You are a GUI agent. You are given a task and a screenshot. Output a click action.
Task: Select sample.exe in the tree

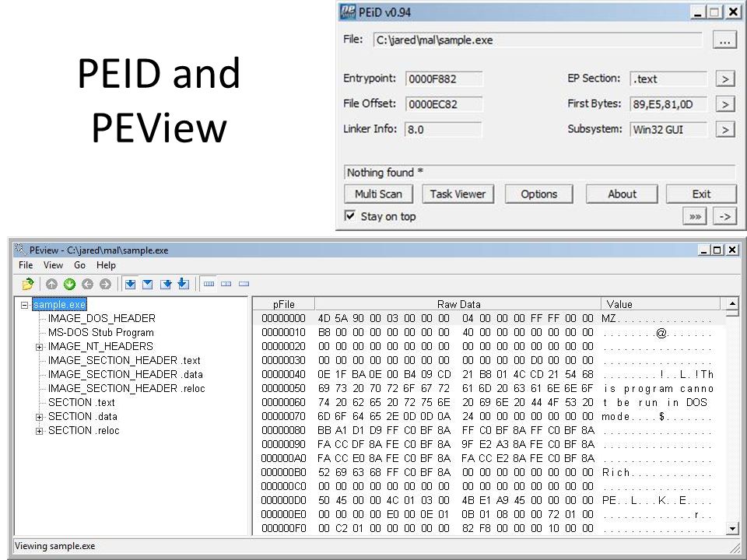[60, 304]
